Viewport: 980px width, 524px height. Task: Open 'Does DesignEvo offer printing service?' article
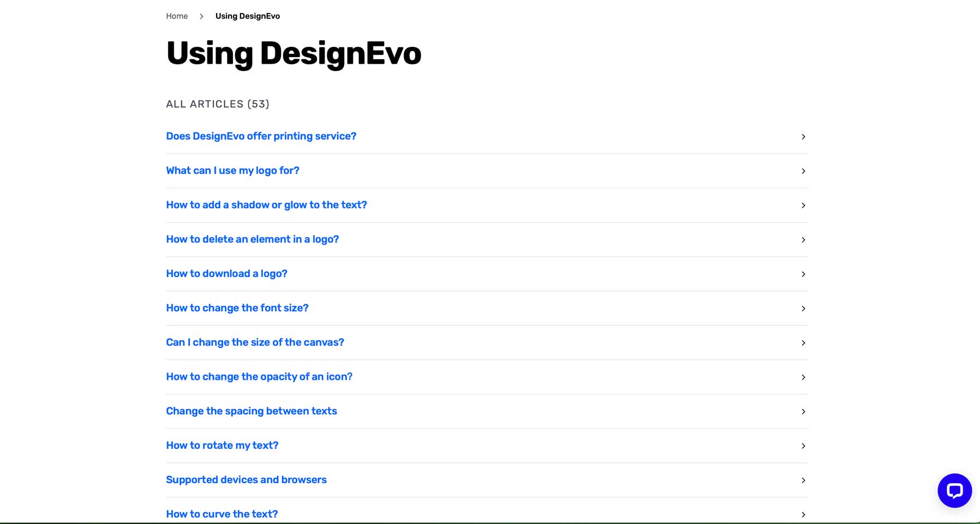261,137
